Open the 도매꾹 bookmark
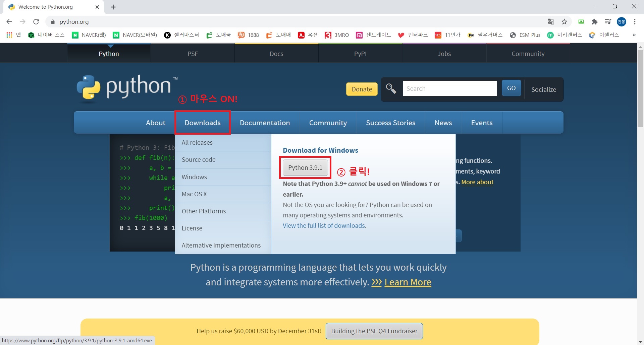This screenshot has width=644, height=345. click(x=219, y=35)
